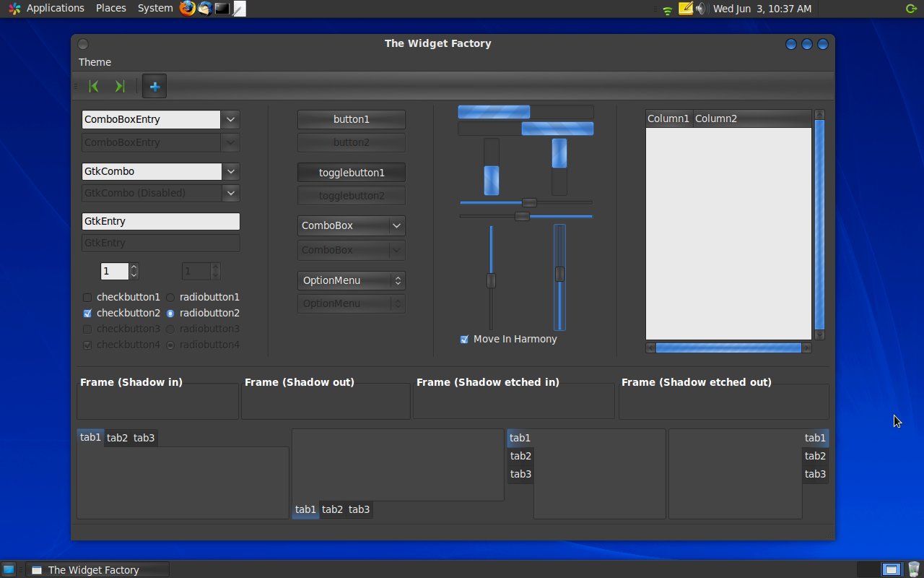
Task: Click inside the ComboBoxEntry text field
Action: pyautogui.click(x=151, y=119)
